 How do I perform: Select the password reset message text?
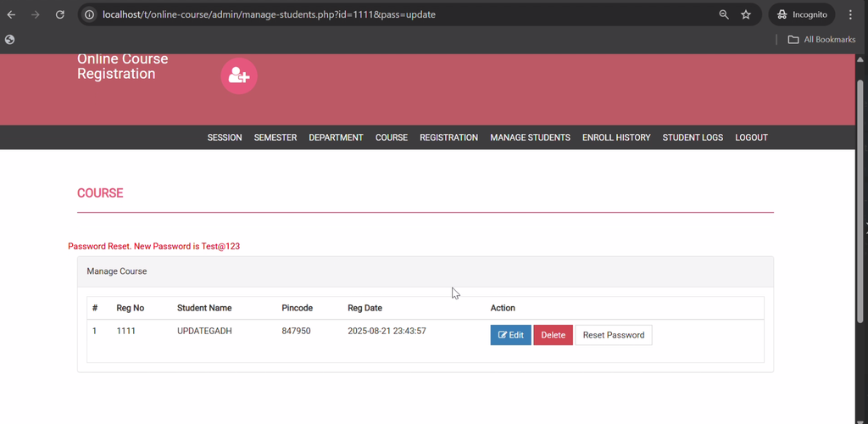(154, 246)
